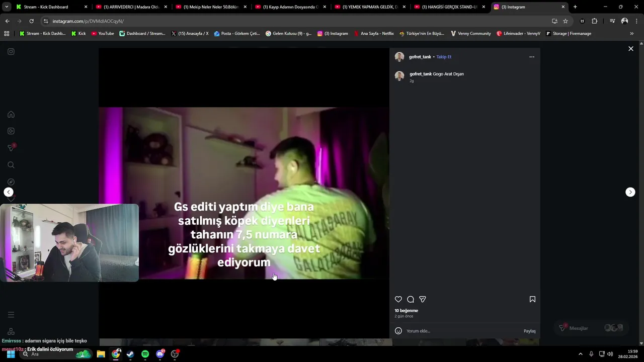The image size is (644, 362).
Task: Share post via paper plane icon
Action: pyautogui.click(x=423, y=299)
